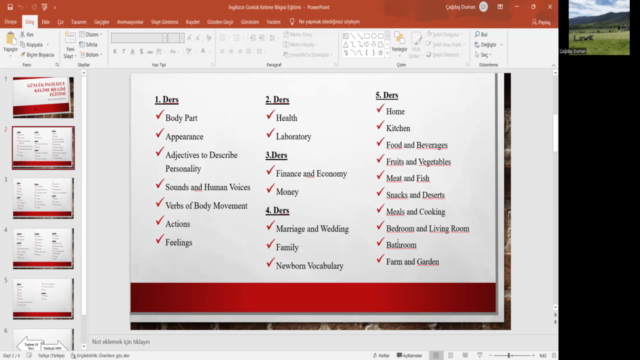This screenshot has height=360, width=640.
Task: Toggle underline A formatting
Action: pos(132,51)
